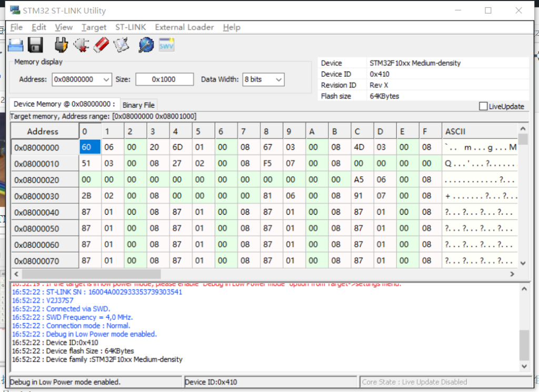Click the ST-LINK Utility title bar app icon
Screen dimensions: 539x392
point(15,10)
